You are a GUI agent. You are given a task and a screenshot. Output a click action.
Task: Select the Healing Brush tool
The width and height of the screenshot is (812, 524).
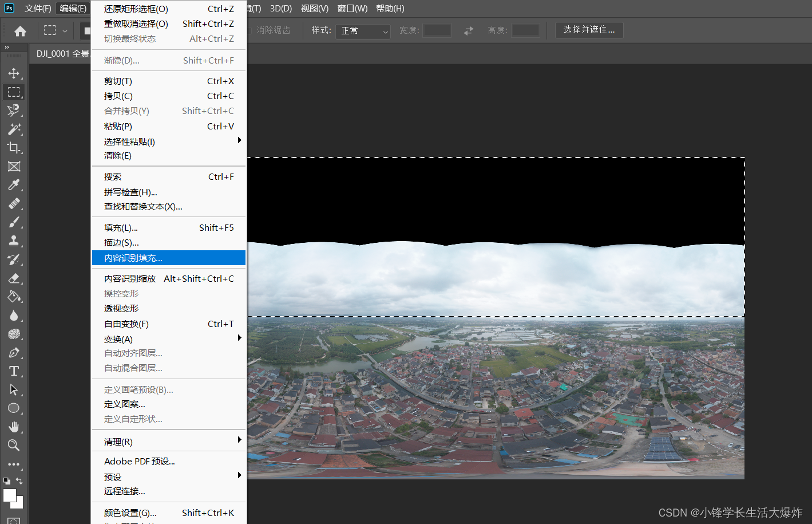(x=14, y=204)
